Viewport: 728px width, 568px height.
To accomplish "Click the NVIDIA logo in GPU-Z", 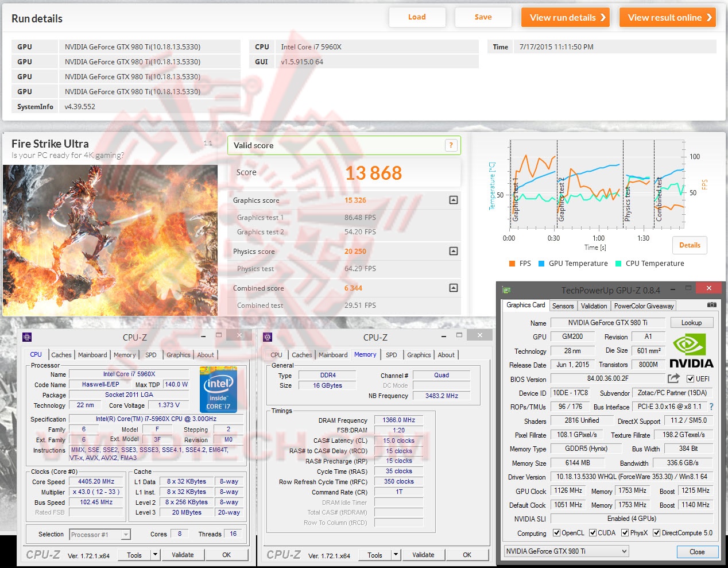I will [691, 351].
